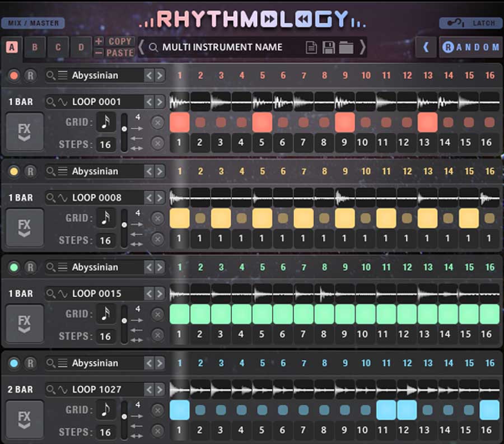Switch to pattern tab C
Image resolution: width=504 pixels, height=444 pixels.
[x=58, y=47]
